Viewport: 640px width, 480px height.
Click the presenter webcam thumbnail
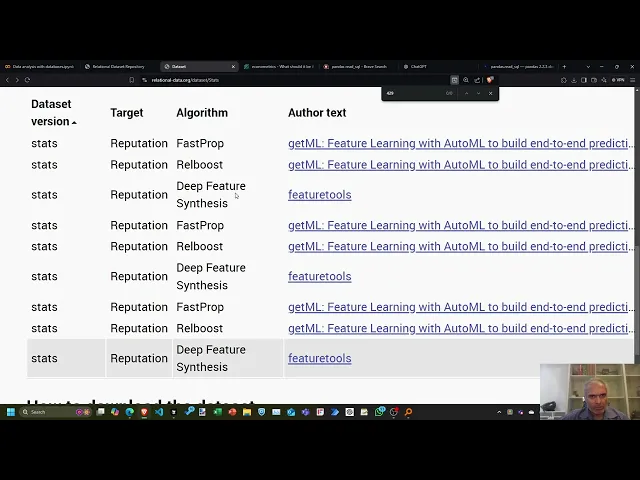pos(590,392)
